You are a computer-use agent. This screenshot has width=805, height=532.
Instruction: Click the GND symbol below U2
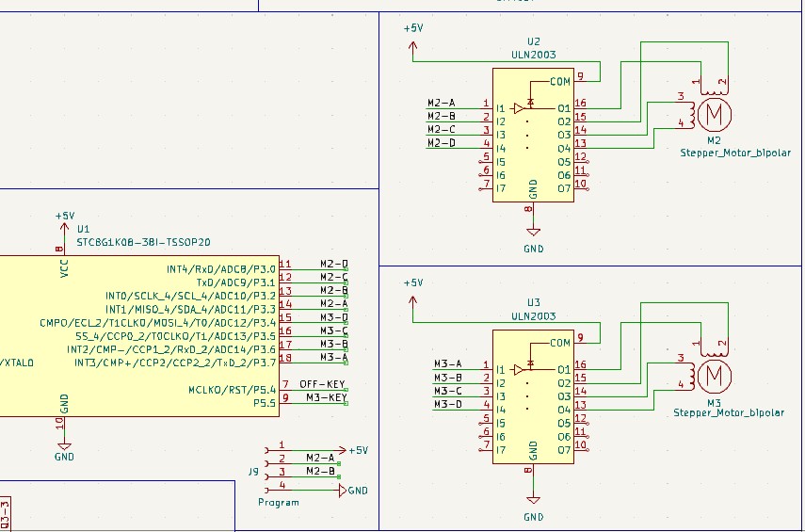(534, 231)
